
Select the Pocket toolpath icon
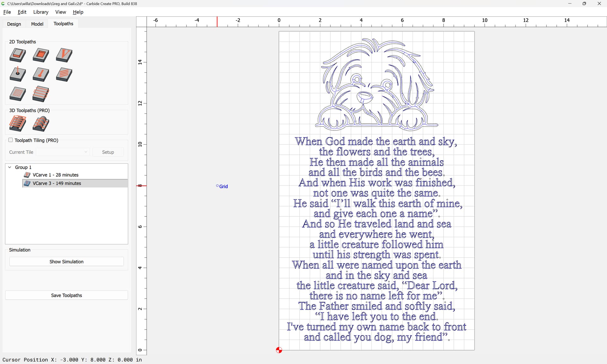(41, 55)
